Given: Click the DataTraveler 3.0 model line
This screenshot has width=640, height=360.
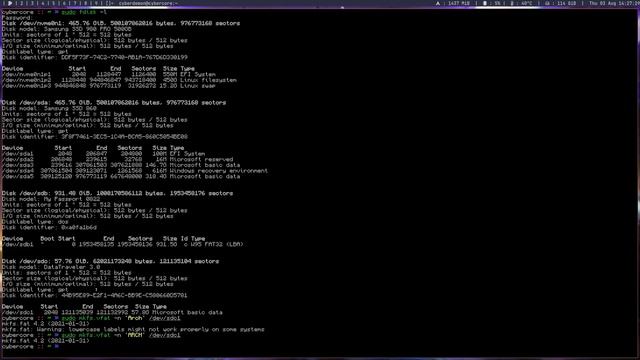Looking at the screenshot, I should [51, 267].
